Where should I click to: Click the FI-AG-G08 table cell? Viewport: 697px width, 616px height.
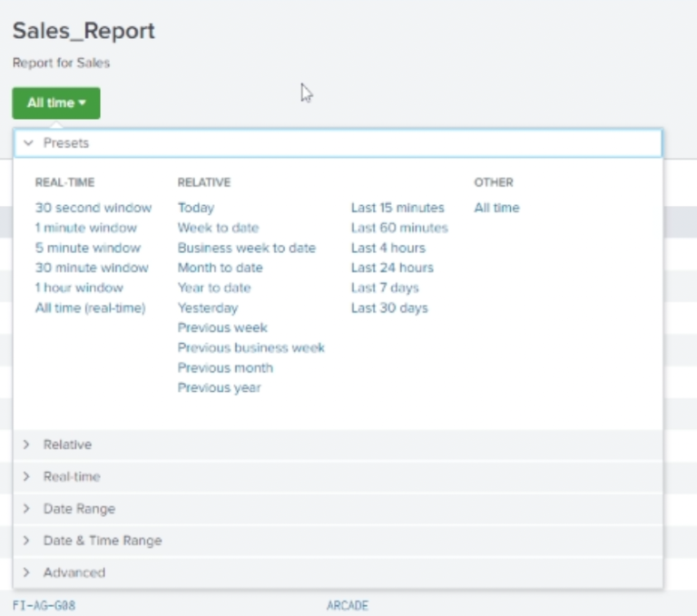(44, 606)
